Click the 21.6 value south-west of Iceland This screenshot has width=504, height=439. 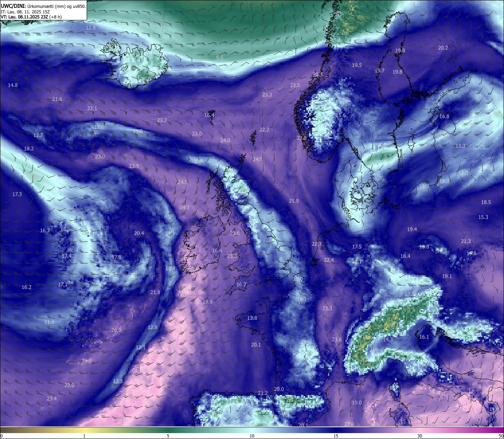[57, 99]
